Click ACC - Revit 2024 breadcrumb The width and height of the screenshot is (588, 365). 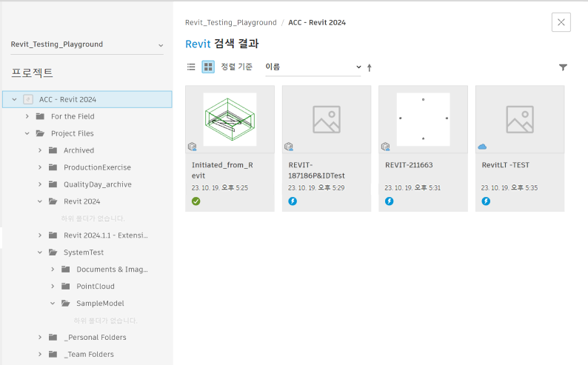tap(317, 22)
